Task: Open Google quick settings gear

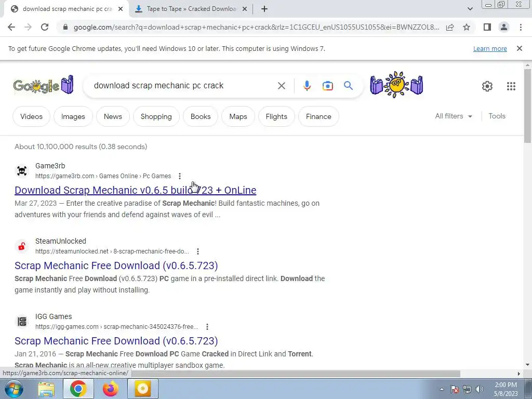Action: [x=487, y=86]
